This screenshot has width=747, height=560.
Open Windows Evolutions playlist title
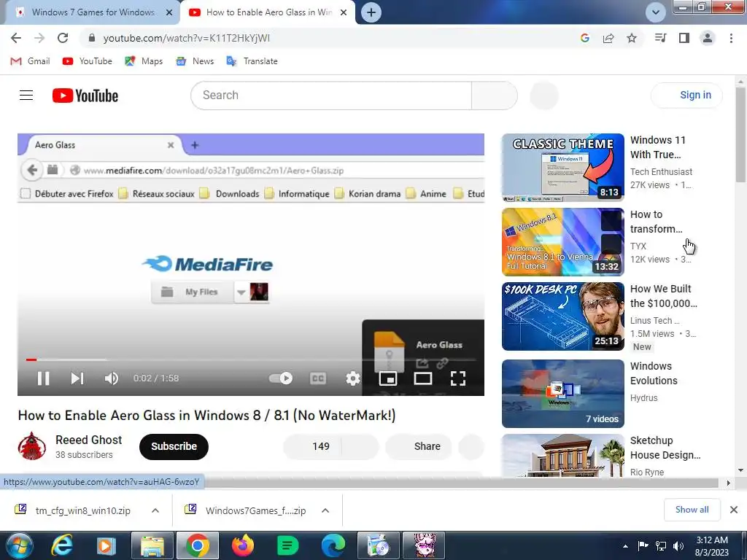click(653, 373)
